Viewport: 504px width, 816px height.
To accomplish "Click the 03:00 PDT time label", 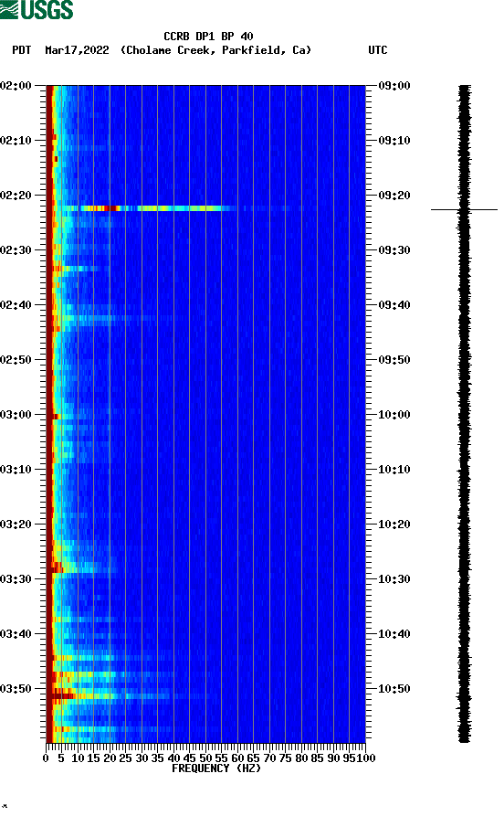I will coord(16,415).
